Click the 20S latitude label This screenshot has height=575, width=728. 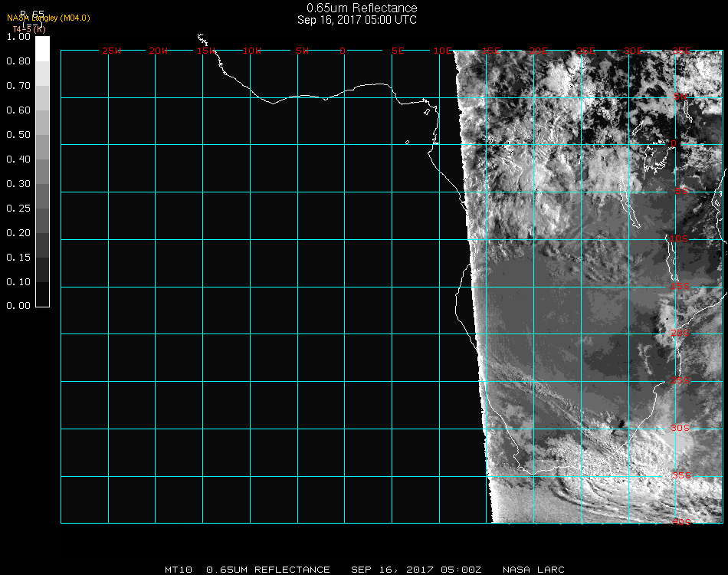pyautogui.click(x=680, y=333)
